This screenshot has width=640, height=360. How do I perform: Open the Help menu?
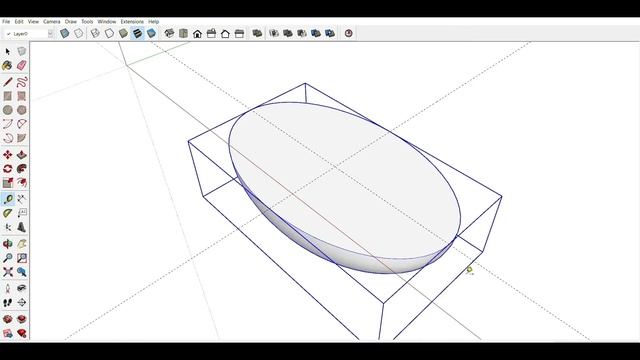pos(153,22)
